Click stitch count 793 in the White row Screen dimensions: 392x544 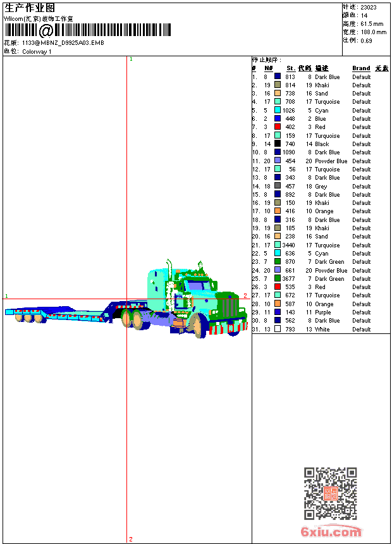point(290,329)
